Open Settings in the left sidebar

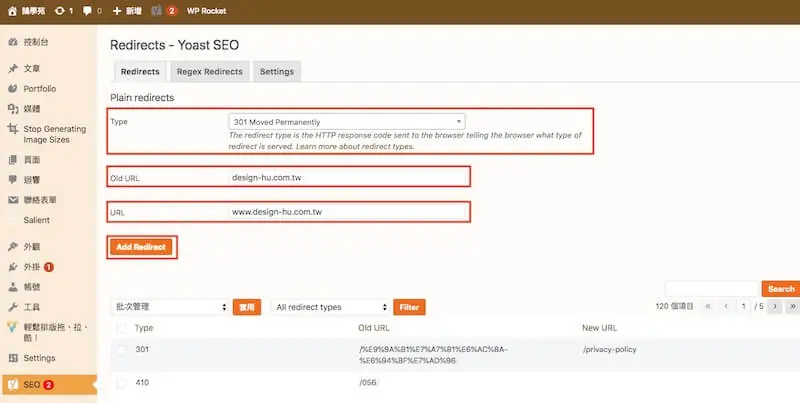tap(39, 358)
